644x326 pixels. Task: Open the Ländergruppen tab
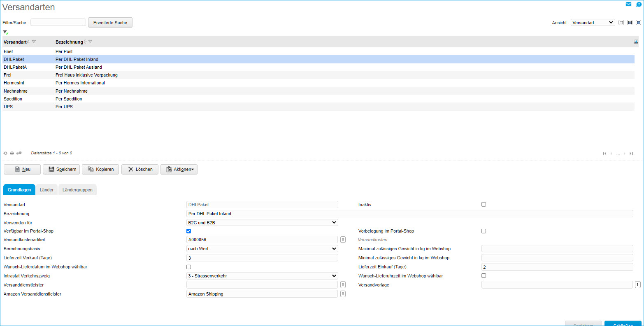pos(77,190)
